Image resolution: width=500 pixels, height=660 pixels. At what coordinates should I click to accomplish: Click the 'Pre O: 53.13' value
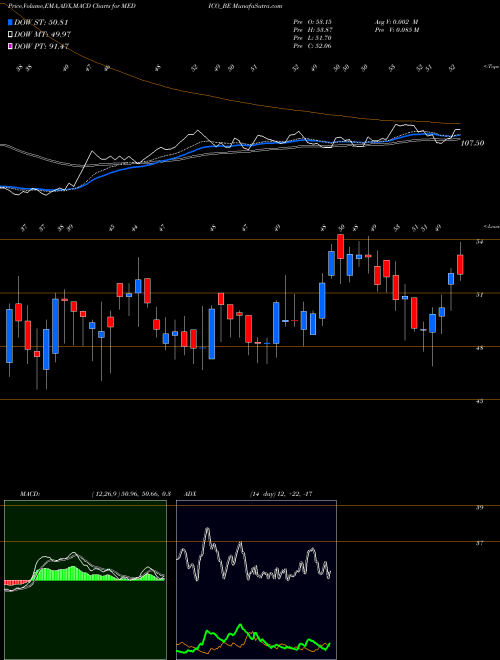(x=313, y=22)
